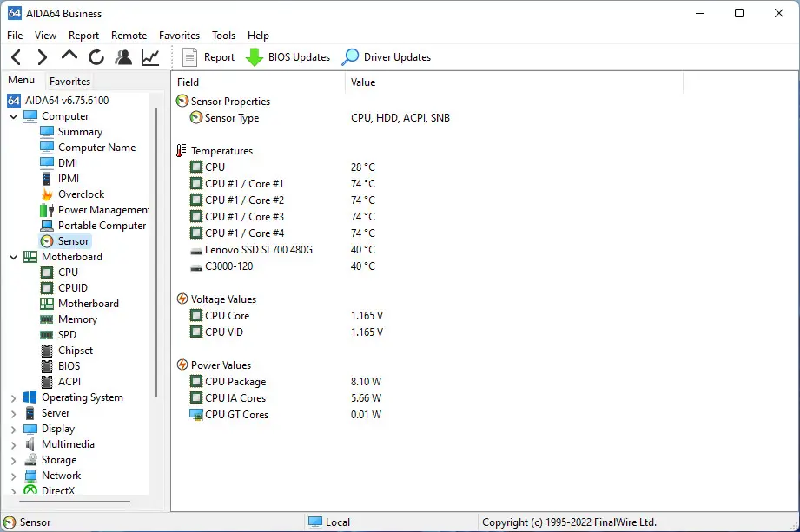Collapse the Computer tree node

[x=14, y=116]
